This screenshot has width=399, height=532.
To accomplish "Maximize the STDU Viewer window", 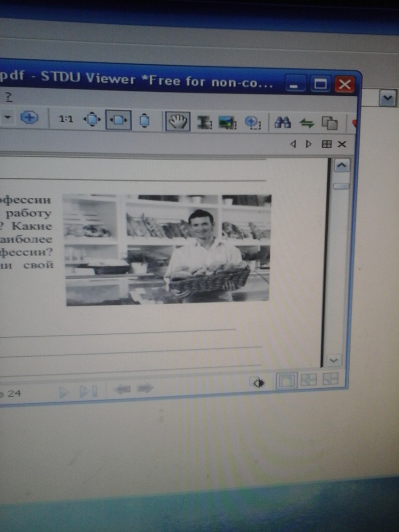I will pyautogui.click(x=320, y=84).
